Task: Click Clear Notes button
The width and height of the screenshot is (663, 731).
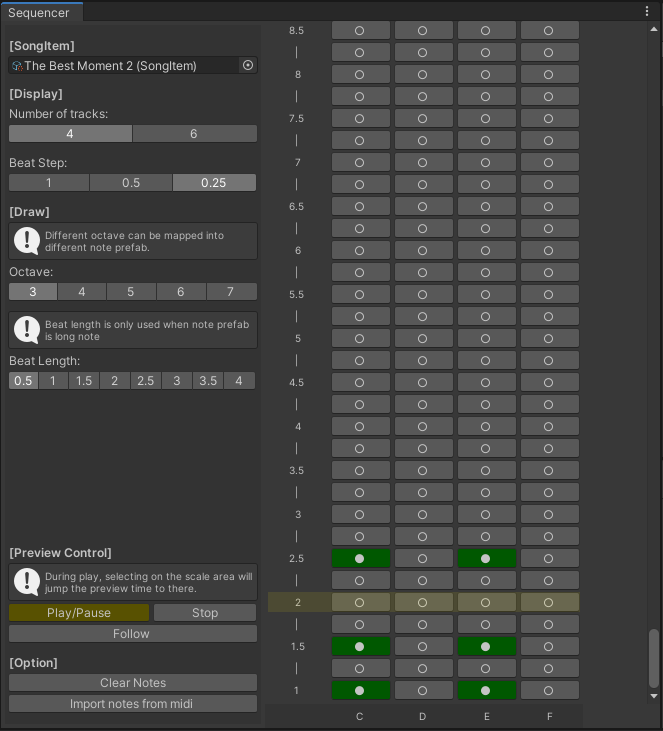Action: (x=133, y=683)
